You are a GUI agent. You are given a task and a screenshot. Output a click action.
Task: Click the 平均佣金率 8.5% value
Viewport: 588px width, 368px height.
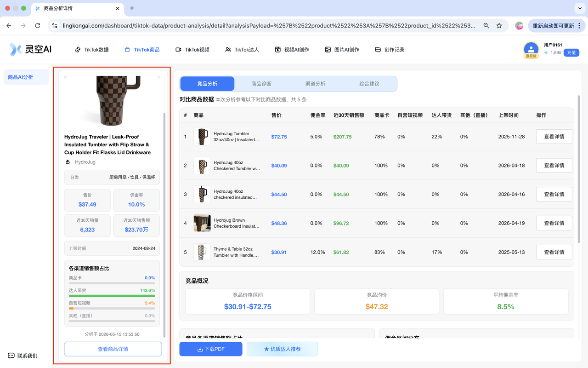[x=505, y=306]
